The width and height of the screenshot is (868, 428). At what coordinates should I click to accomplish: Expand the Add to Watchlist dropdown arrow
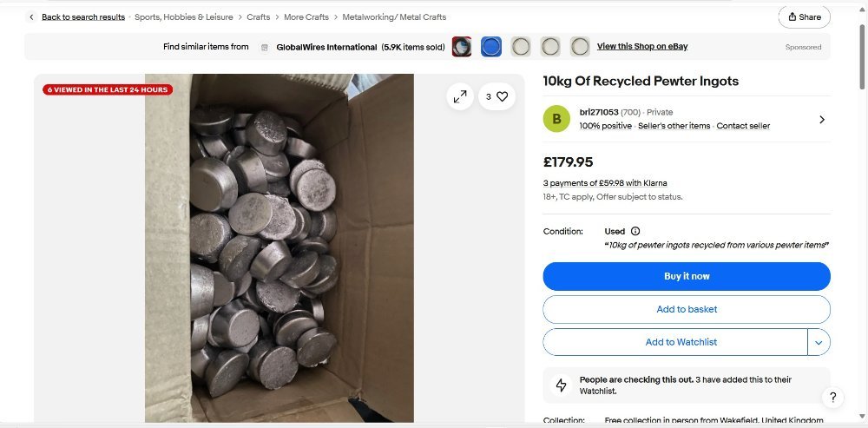pyautogui.click(x=819, y=342)
